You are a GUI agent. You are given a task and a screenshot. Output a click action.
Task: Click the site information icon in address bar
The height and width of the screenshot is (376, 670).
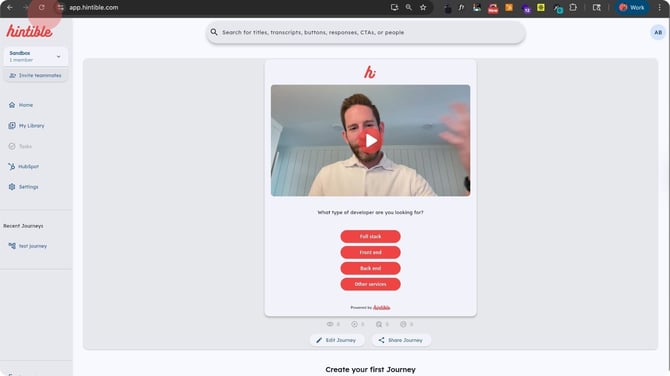pos(60,7)
